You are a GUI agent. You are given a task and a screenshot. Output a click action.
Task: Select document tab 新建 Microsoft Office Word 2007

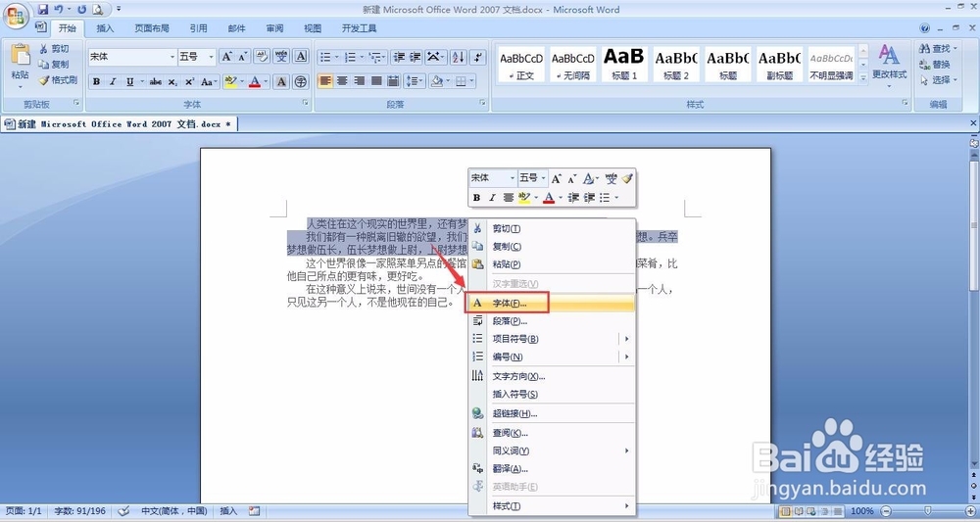(120, 124)
